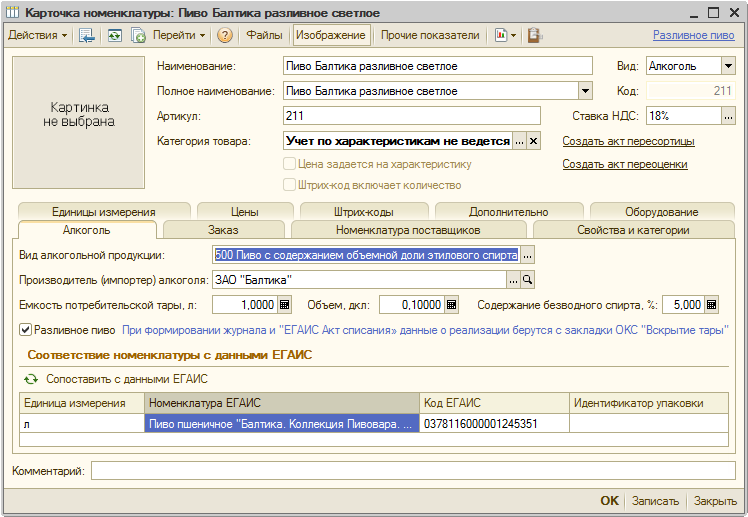Screen dimensions: 748x517
Task: Click the ЗАО "Балтика" producer field
Action: [x=359, y=280]
